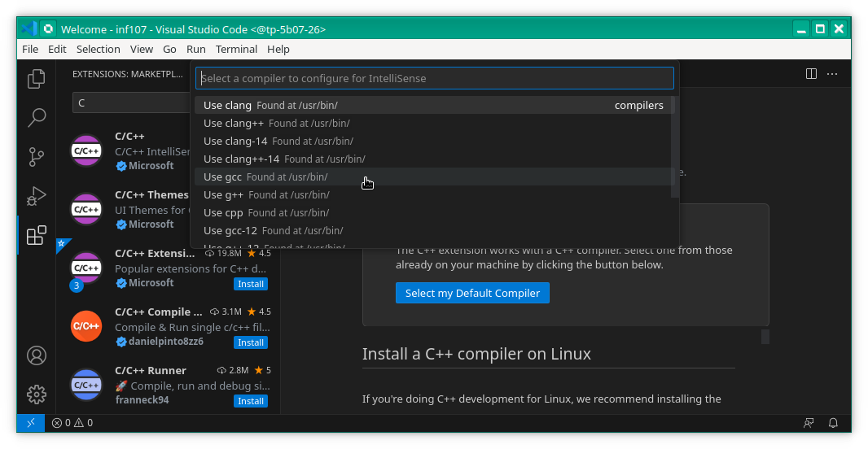This screenshot has width=868, height=449.
Task: Click danielpinto8zz6 publisher name
Action: click(x=166, y=342)
